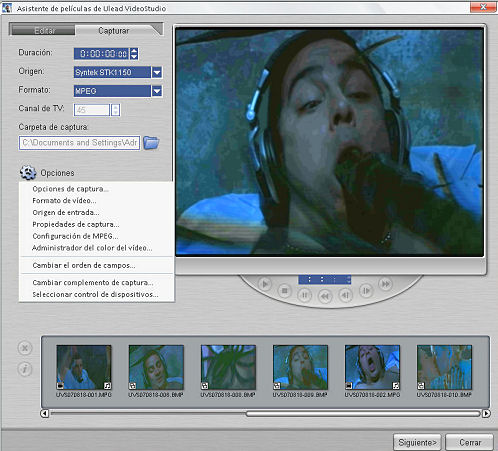Switch to the Editar tab
The height and width of the screenshot is (451, 498).
pyautogui.click(x=44, y=31)
